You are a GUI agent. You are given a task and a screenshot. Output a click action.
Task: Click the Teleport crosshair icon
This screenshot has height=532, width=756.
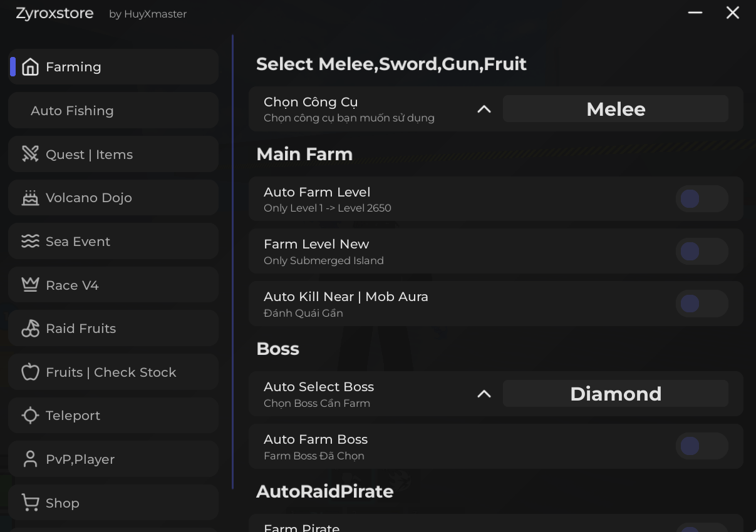pyautogui.click(x=30, y=416)
